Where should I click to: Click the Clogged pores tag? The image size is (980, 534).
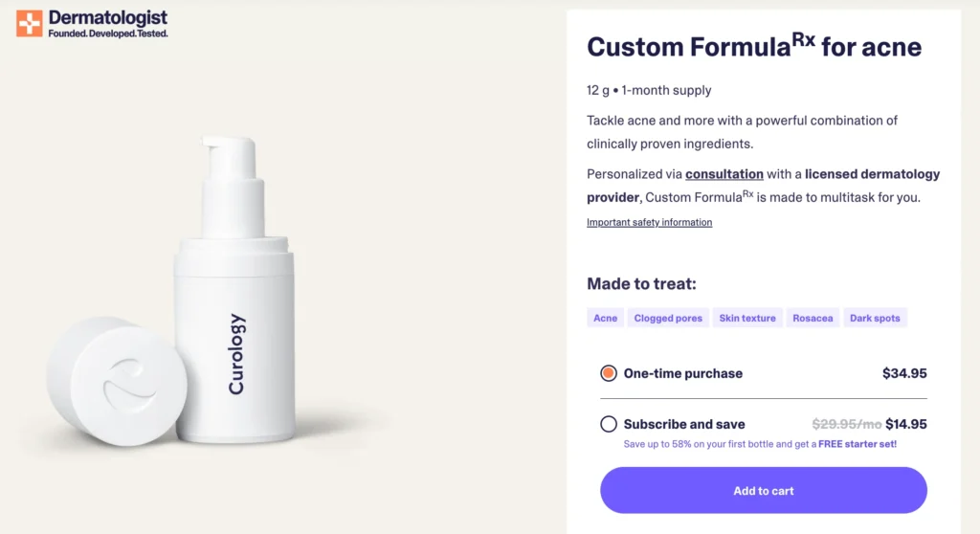[668, 318]
